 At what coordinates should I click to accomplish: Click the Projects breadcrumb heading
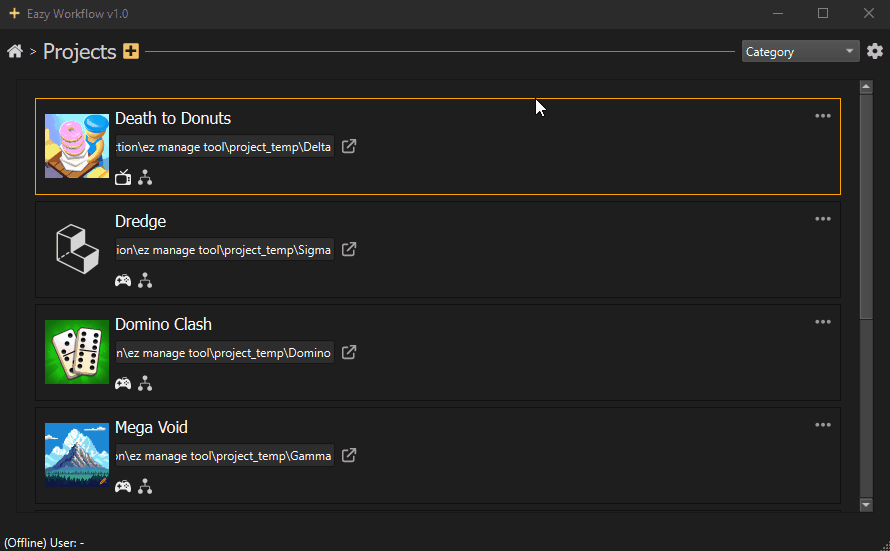[79, 52]
